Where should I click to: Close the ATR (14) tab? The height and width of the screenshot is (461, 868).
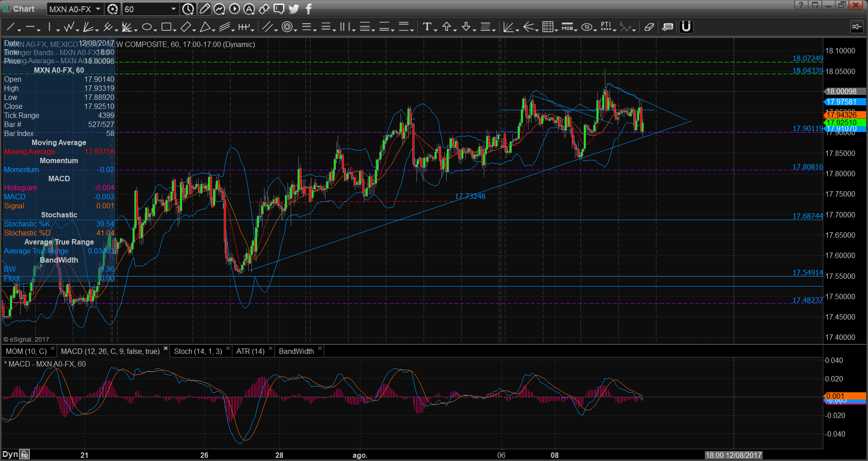(x=270, y=348)
